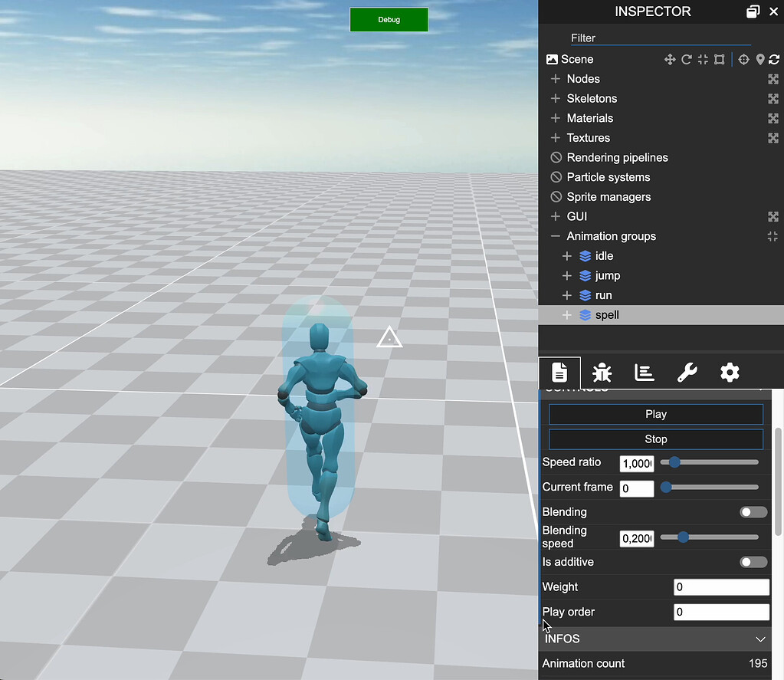Collapse the Animation groups section

click(x=554, y=236)
